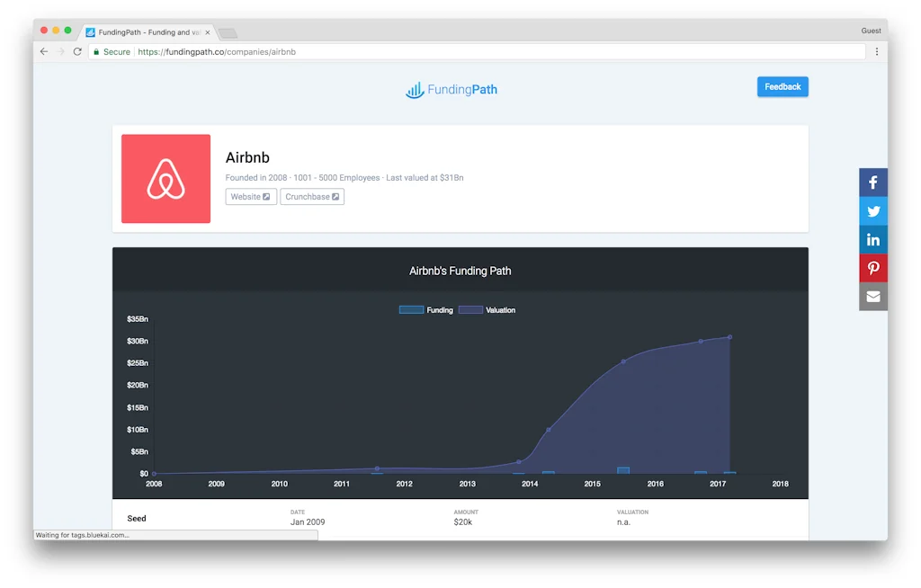Viewport: 921px width, 588px height.
Task: Click the Secure padlock in the address bar
Action: (96, 51)
